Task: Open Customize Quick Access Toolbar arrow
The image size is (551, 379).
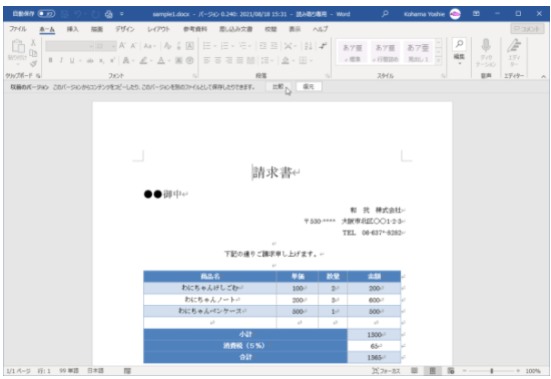Action: click(x=122, y=14)
